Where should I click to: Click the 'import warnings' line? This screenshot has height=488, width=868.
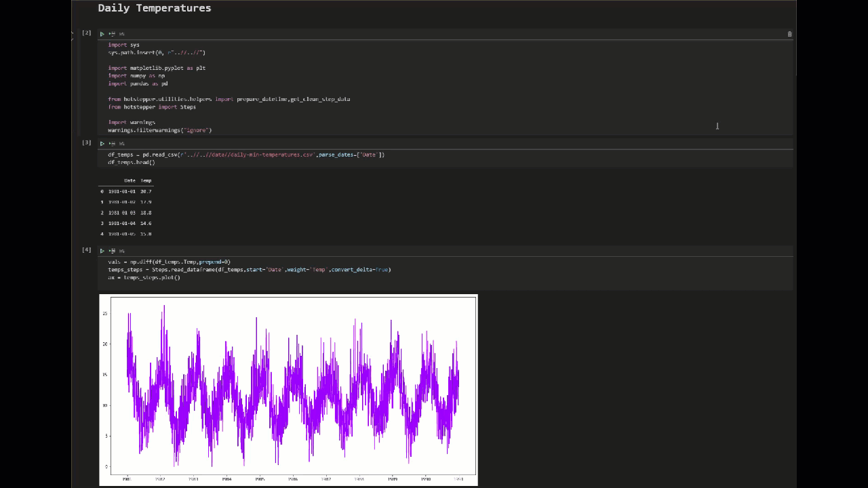pos(132,122)
